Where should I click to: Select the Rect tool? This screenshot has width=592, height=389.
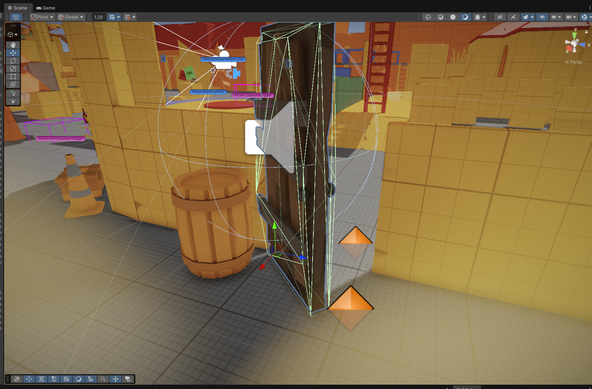coord(13,76)
